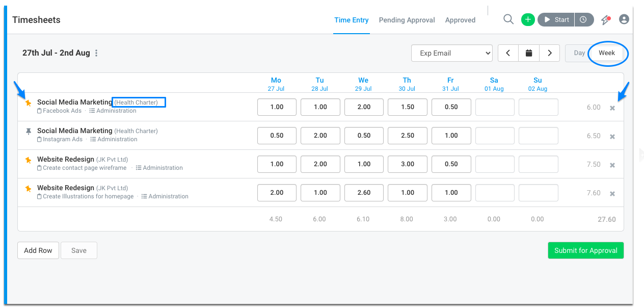Open three-dot menu beside date range

pos(96,53)
